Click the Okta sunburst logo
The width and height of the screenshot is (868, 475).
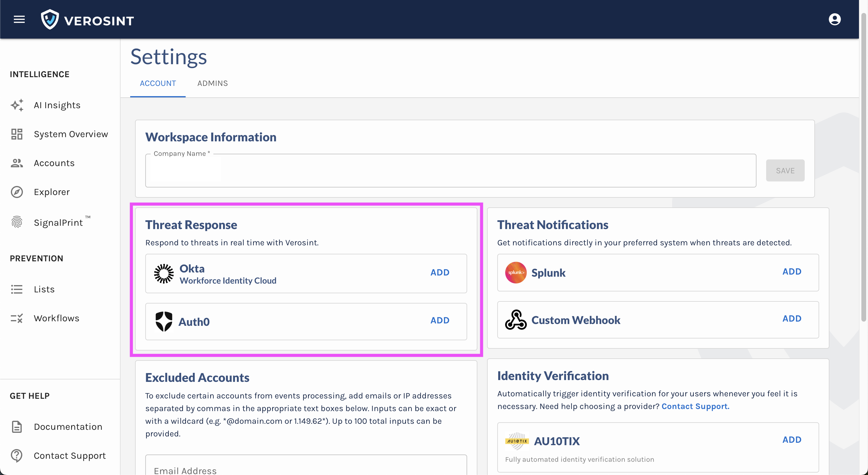point(164,274)
